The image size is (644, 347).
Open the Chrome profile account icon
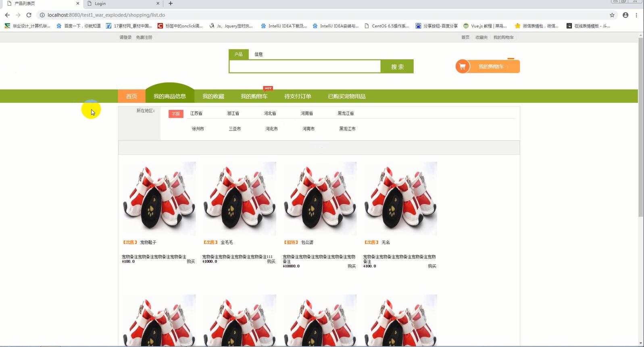click(625, 15)
